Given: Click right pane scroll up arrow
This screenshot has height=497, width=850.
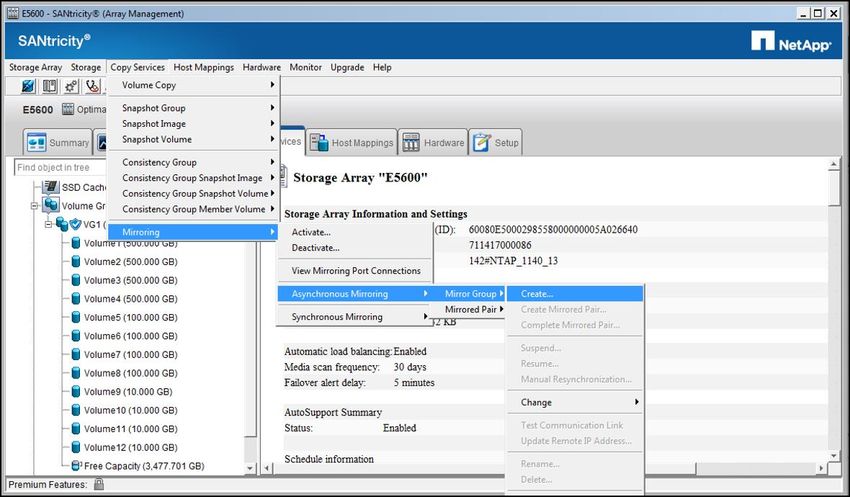Looking at the screenshot, I should point(834,164).
